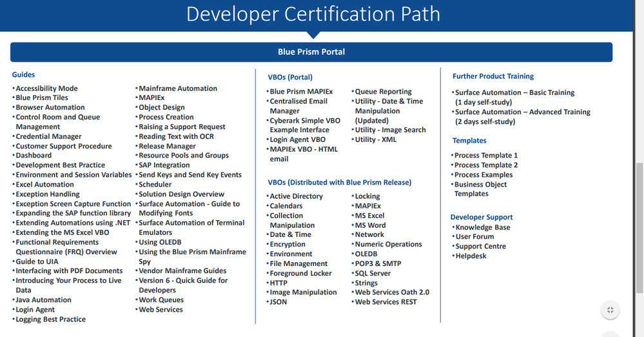Select Knowledge Base under Developer Support

(483, 227)
